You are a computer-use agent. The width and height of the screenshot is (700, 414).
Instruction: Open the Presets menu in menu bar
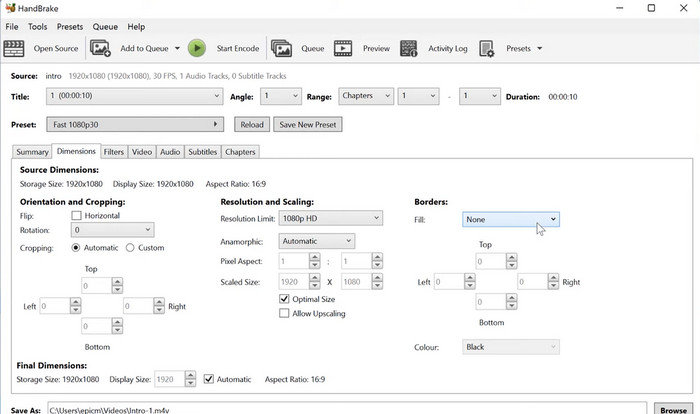(x=70, y=27)
